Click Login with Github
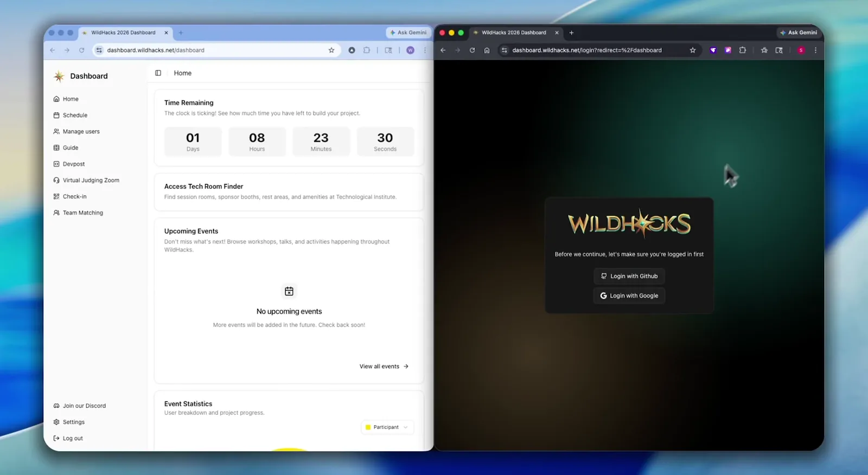 pos(629,276)
